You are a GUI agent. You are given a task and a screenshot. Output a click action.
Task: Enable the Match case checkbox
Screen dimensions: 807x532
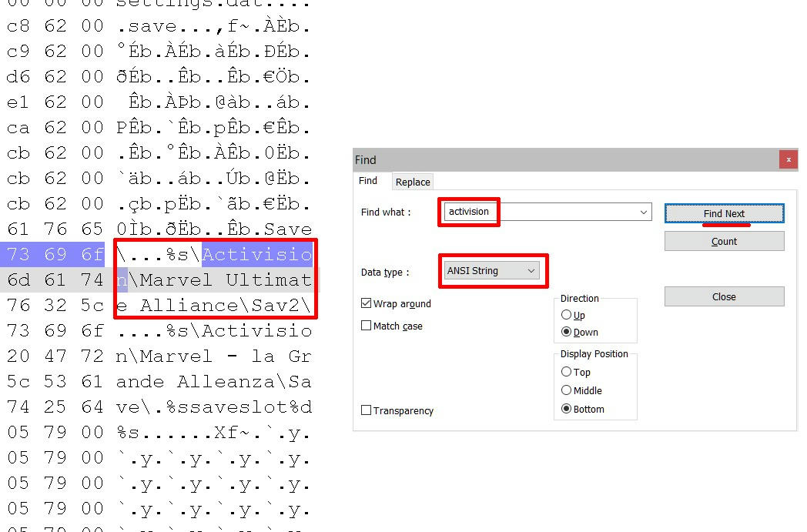[366, 326]
